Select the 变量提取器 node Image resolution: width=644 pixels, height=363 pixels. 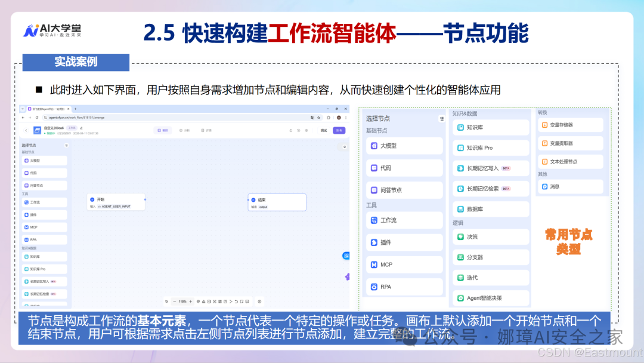571,143
